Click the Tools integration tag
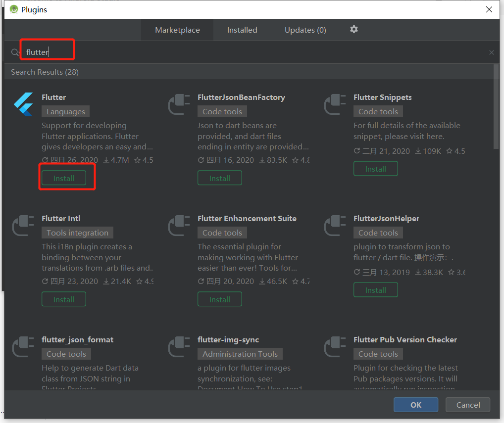 (x=77, y=233)
